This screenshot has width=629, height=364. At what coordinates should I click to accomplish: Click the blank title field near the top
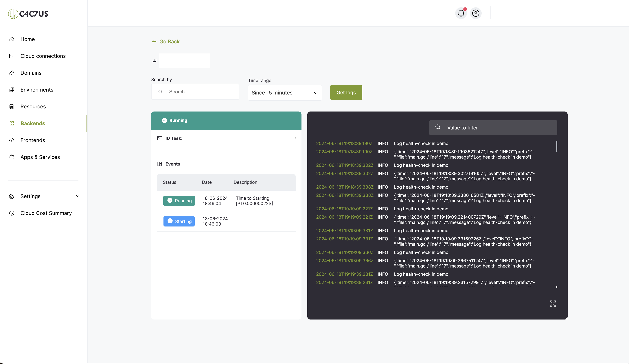184,61
